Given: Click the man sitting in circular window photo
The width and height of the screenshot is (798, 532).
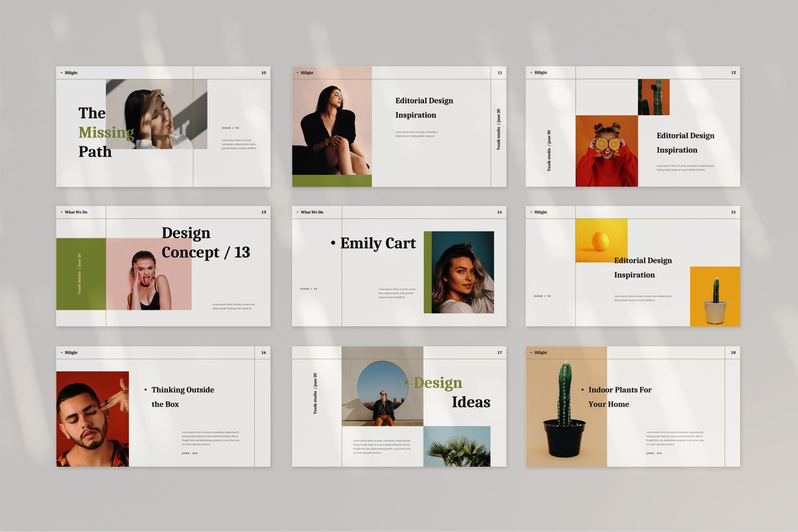Looking at the screenshot, I should click(x=382, y=387).
